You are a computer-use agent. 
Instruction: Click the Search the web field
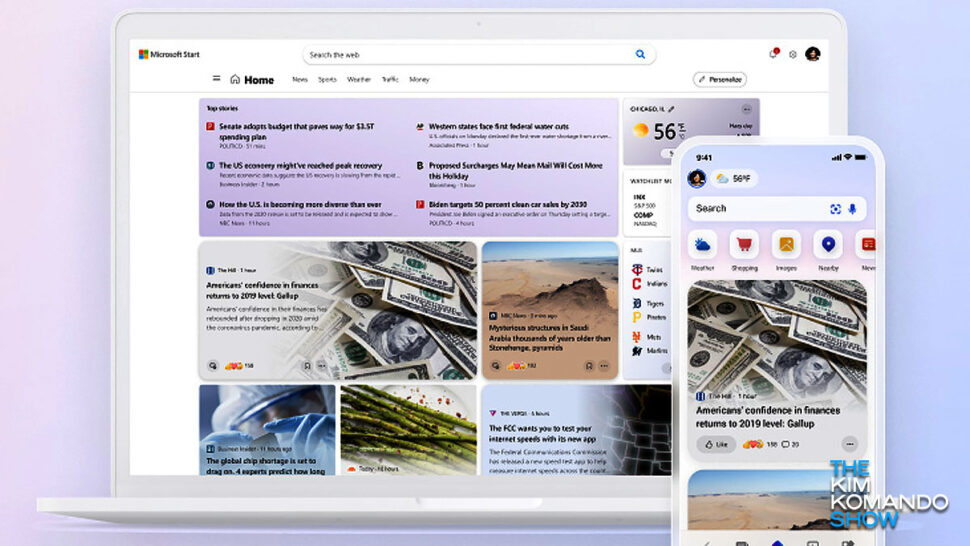[470, 54]
